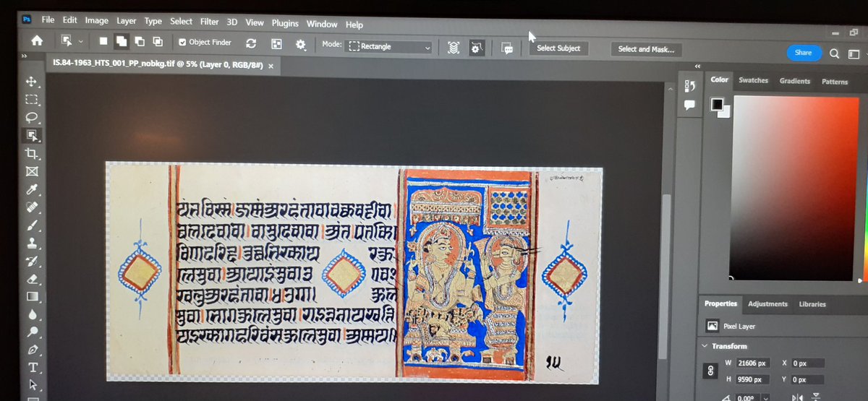Click the background color swatch
Image resolution: width=868 pixels, height=401 pixels.
[x=725, y=111]
